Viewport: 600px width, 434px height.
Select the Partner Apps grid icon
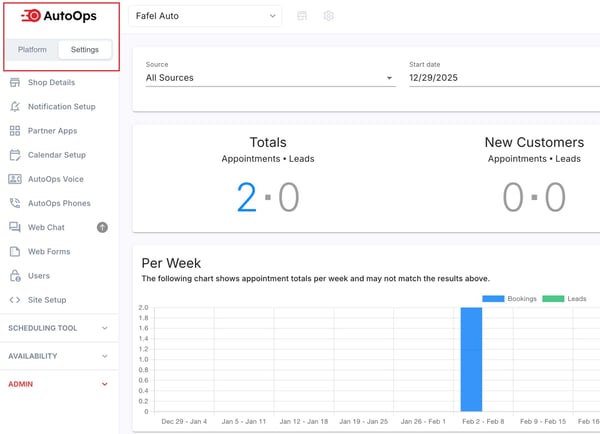tap(15, 131)
